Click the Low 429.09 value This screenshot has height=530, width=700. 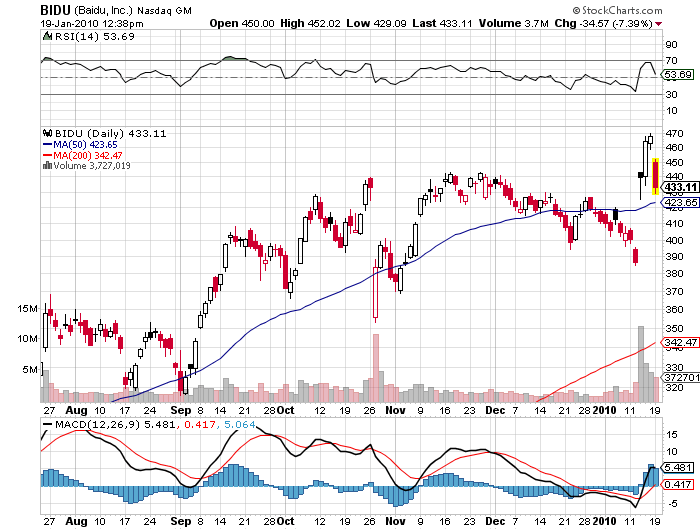click(x=376, y=23)
